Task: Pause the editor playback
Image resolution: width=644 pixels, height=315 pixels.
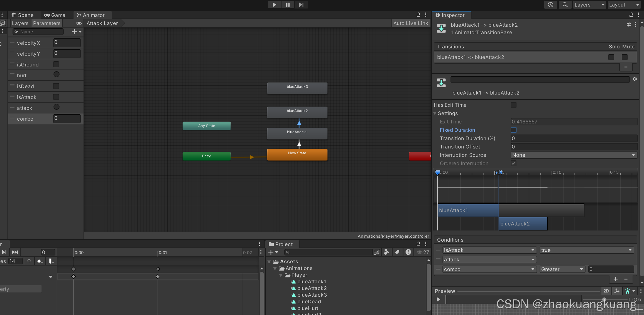Action: [288, 5]
